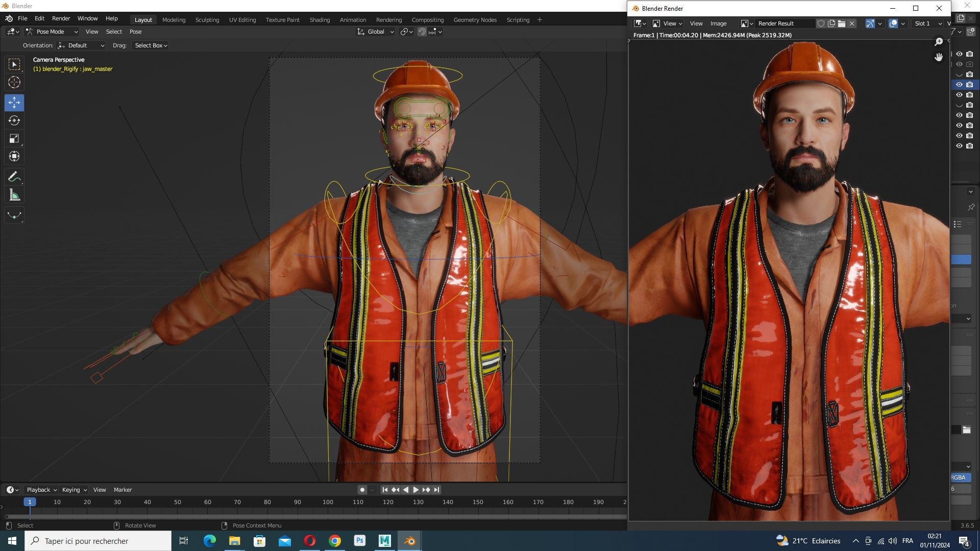Open the Orientation Default dropdown
Viewport: 980px width, 551px height.
(x=81, y=45)
